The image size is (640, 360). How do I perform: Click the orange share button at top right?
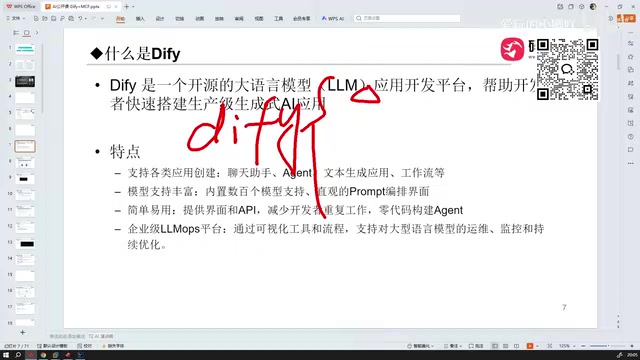626,18
